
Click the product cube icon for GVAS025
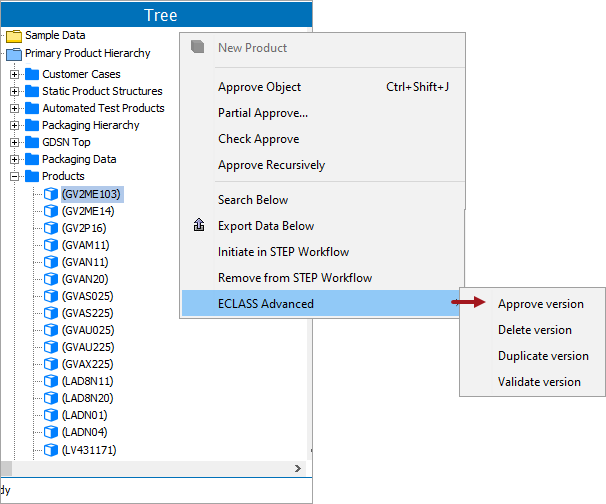pos(51,296)
